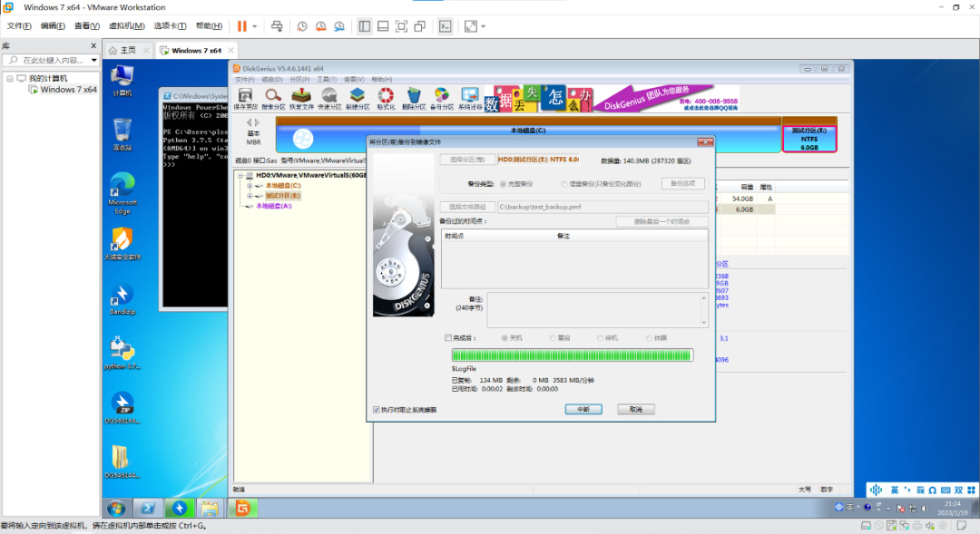Open the VMware stretch-view dropdown arrow
The height and width of the screenshot is (534, 980).
[483, 26]
